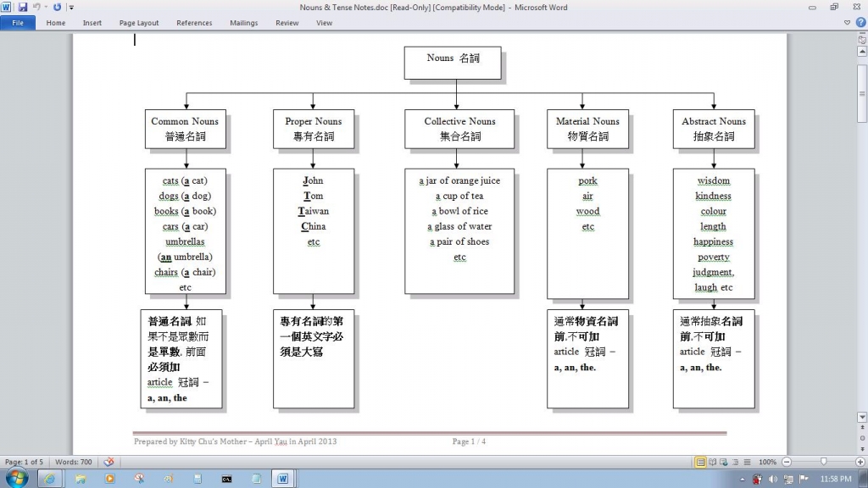Screen dimensions: 868x488
Task: Show hidden system tray icons
Action: 743,479
